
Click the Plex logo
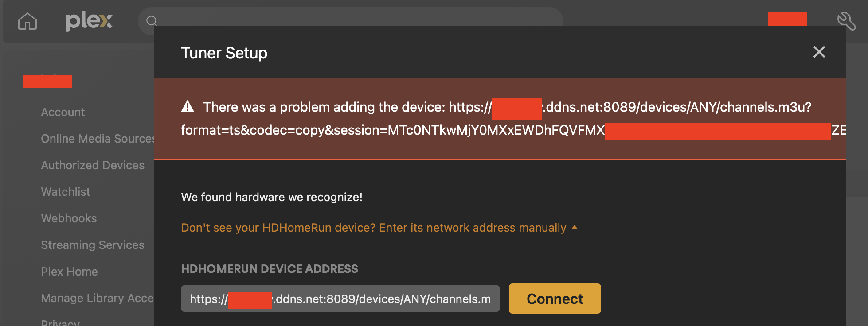89,21
